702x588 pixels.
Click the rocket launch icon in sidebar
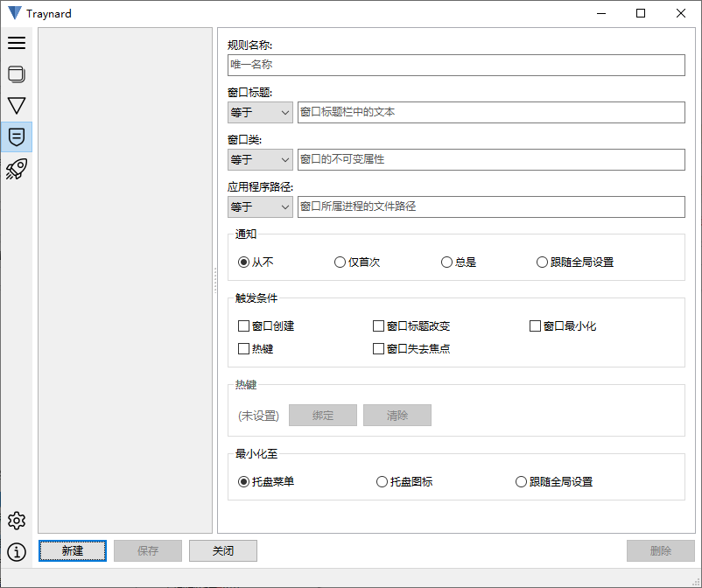(x=17, y=169)
